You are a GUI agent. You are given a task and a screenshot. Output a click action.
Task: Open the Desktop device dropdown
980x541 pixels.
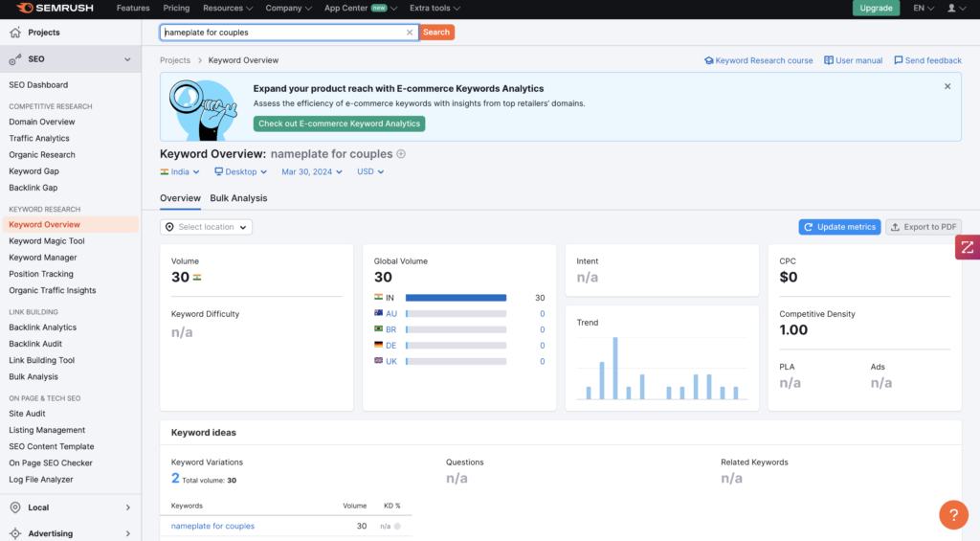tap(240, 171)
